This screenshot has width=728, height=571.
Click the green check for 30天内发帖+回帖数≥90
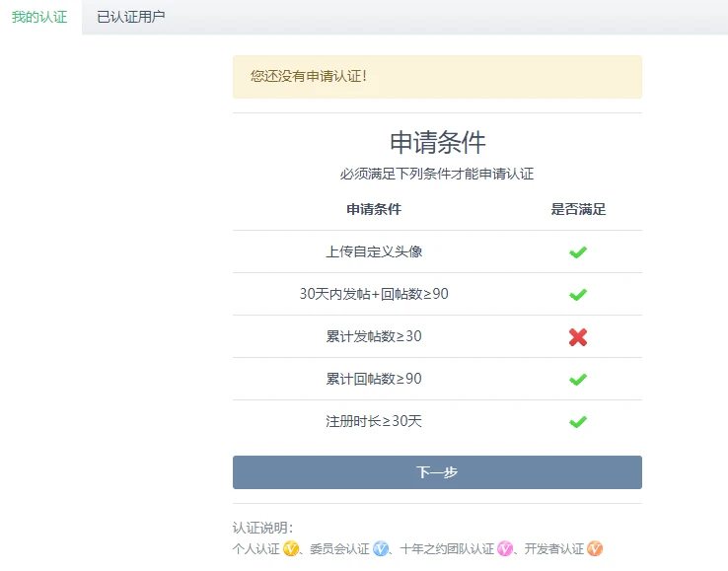coord(578,295)
